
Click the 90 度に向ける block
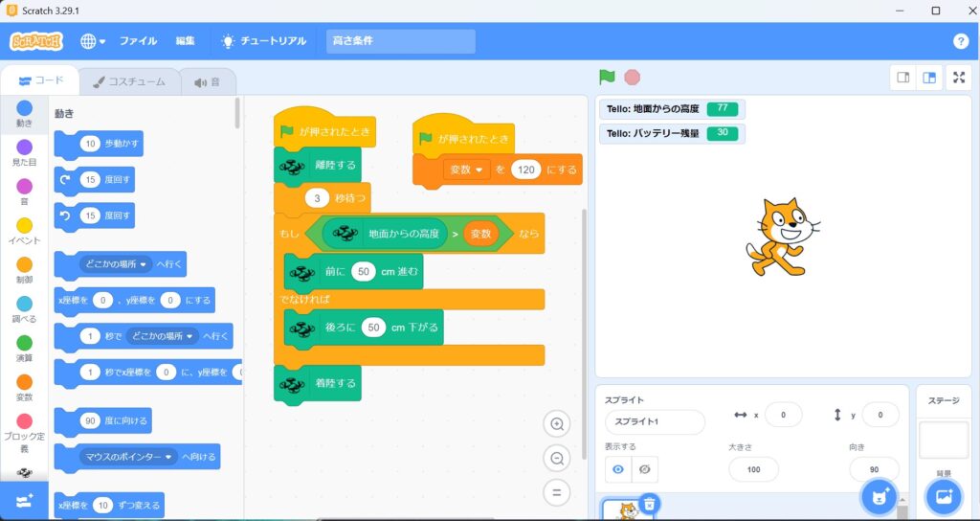tap(103, 421)
